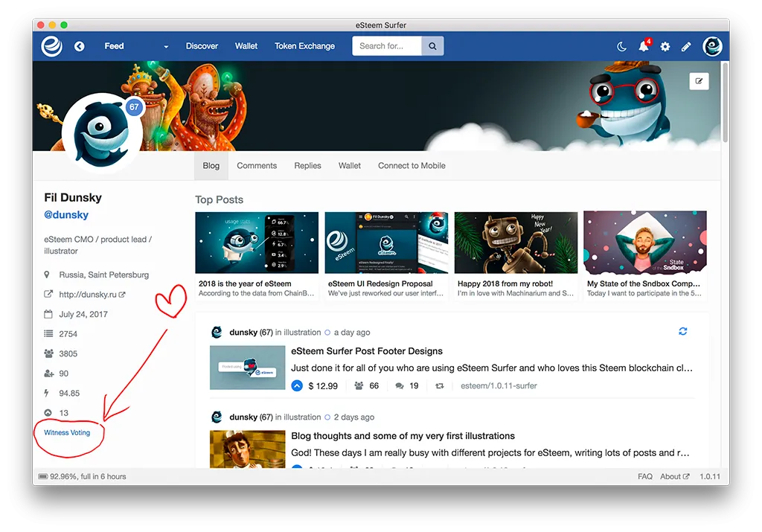This screenshot has height=532, width=762.
Task: Open top post '2018 is the year of eSteem'
Action: tap(257, 255)
